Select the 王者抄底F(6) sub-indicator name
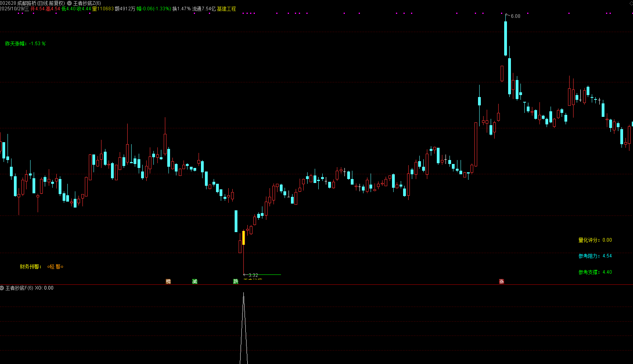633x364 pixels. [19, 288]
